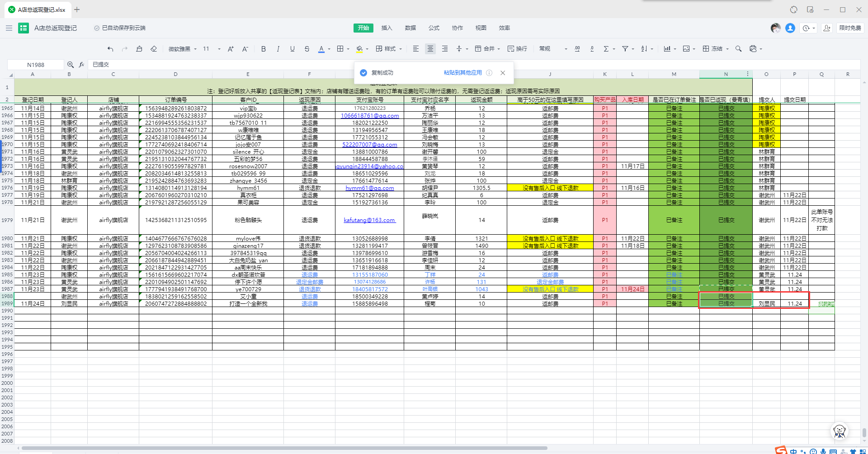Add new tab with plus button
This screenshot has width=868, height=454.
pyautogui.click(x=77, y=9)
